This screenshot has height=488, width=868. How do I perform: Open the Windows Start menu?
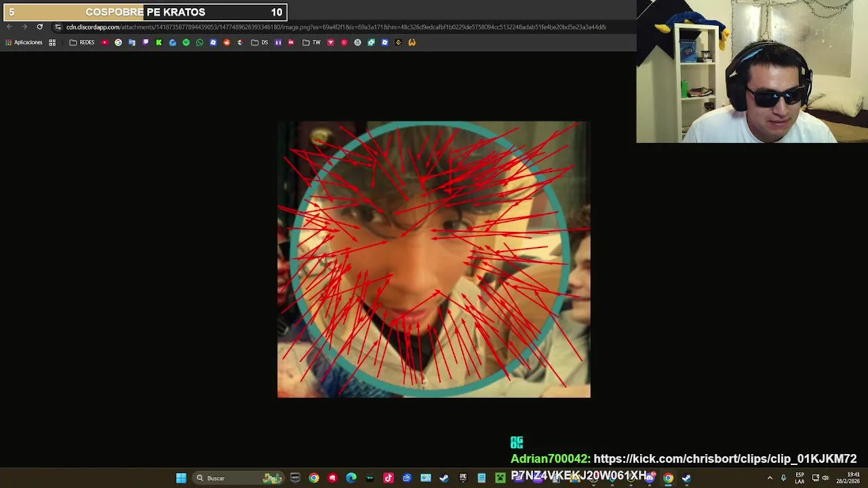pos(181,479)
